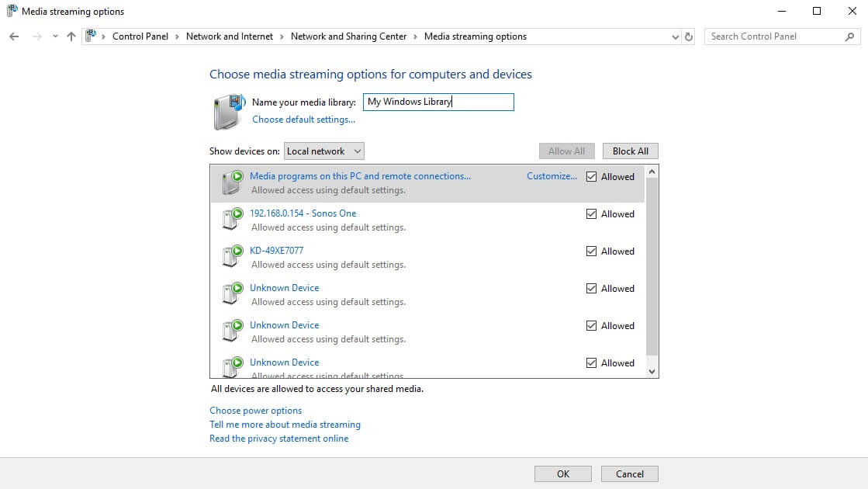Viewport: 868px width, 489px height.
Task: Open Choose default settings link
Action: click(303, 120)
